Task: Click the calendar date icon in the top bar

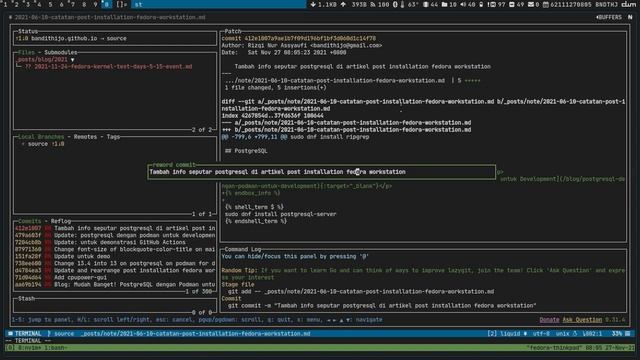Action: click(x=546, y=4)
